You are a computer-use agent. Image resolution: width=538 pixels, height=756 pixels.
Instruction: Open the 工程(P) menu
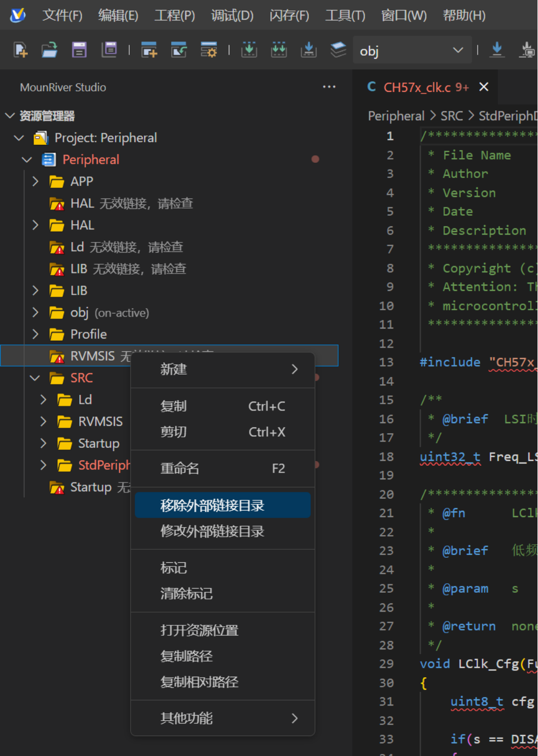tap(175, 15)
